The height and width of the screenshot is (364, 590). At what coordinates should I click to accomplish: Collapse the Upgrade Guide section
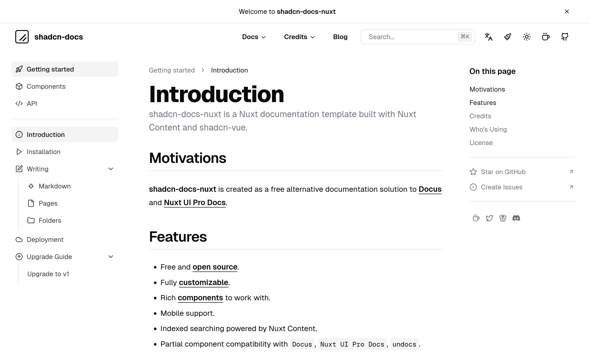click(x=111, y=257)
